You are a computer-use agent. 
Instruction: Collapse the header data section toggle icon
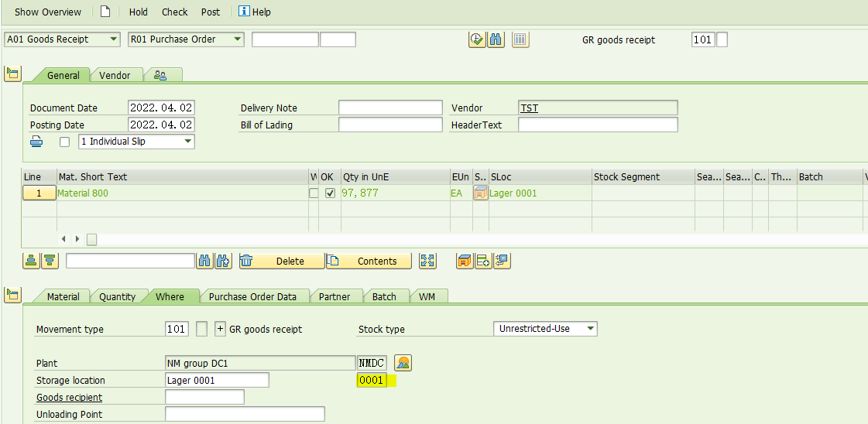click(x=12, y=74)
